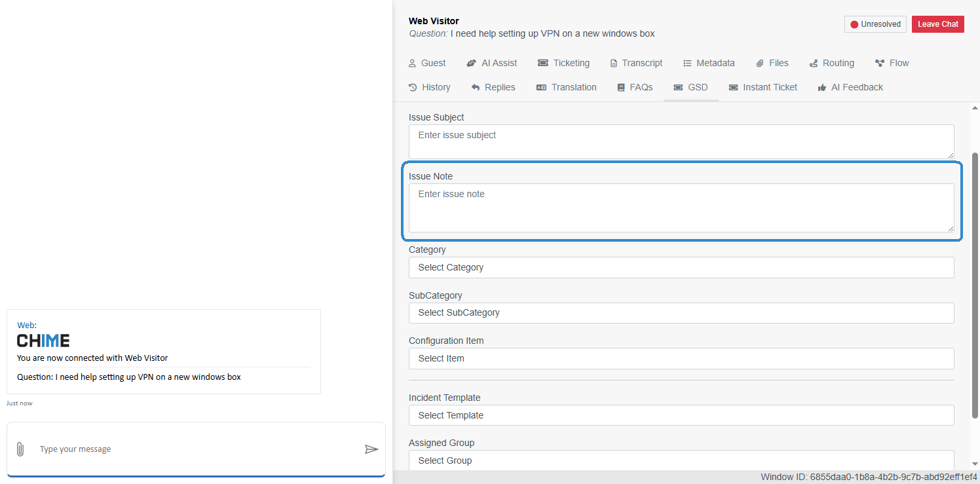Image resolution: width=980 pixels, height=484 pixels.
Task: Click the Chime logo in chat card
Action: tap(43, 341)
